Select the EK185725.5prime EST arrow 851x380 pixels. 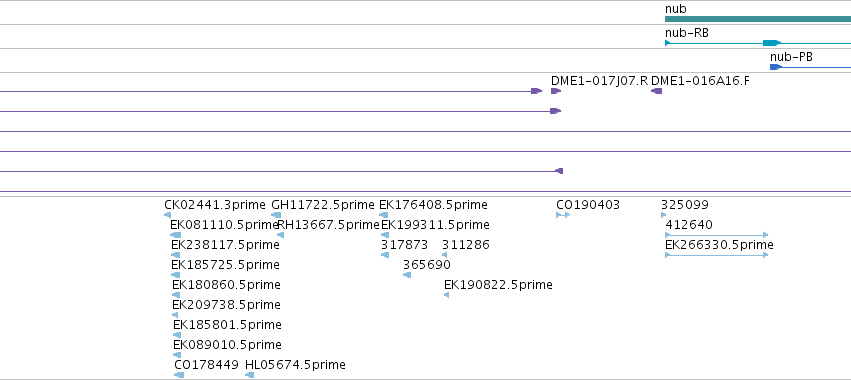coord(175,275)
